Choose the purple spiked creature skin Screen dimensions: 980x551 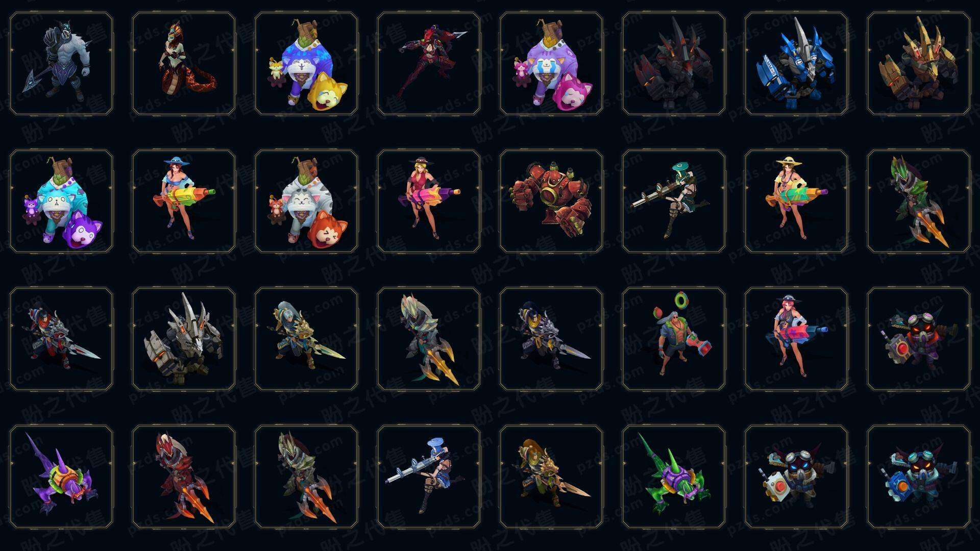click(x=61, y=477)
